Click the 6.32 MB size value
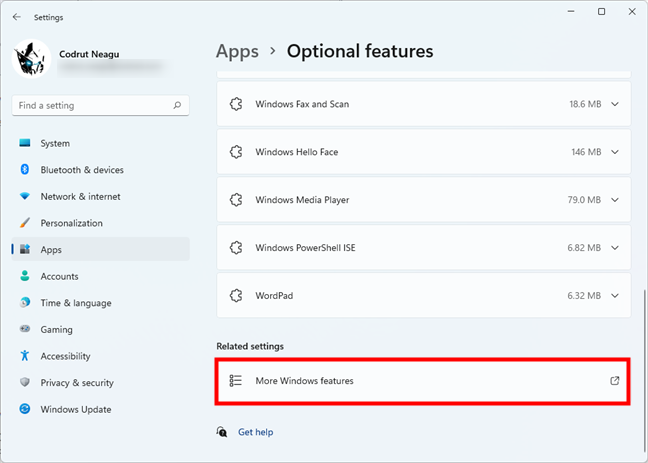Viewport: 648px width, 463px height. click(x=584, y=296)
